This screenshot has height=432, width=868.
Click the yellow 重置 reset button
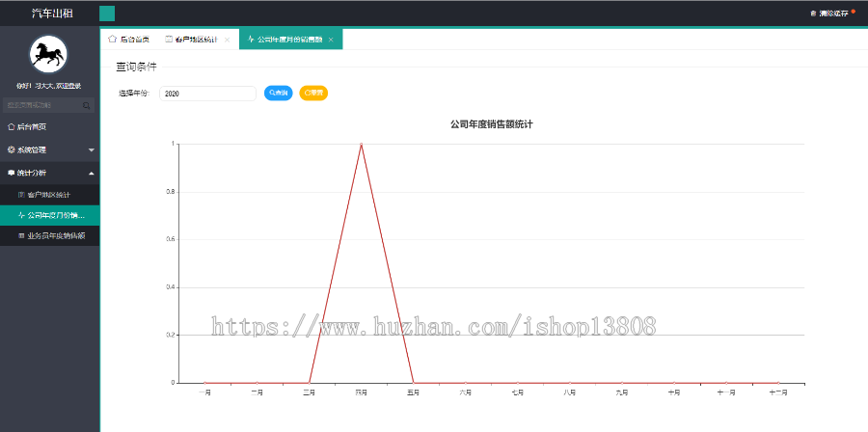point(313,94)
